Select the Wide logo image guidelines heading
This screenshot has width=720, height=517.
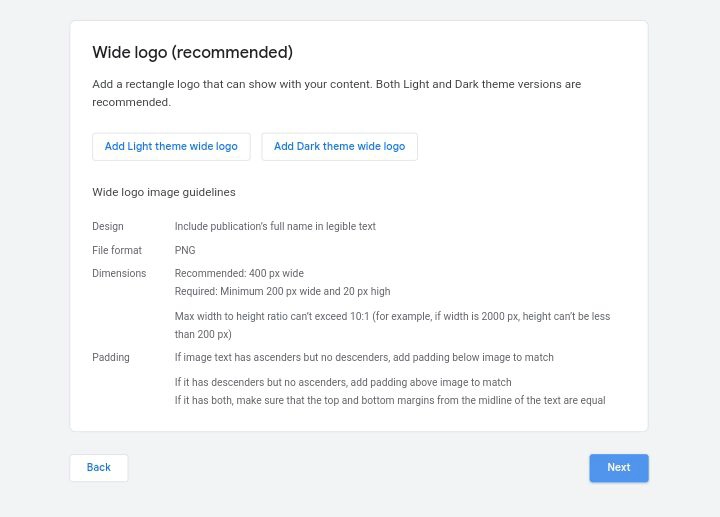[x=163, y=192]
